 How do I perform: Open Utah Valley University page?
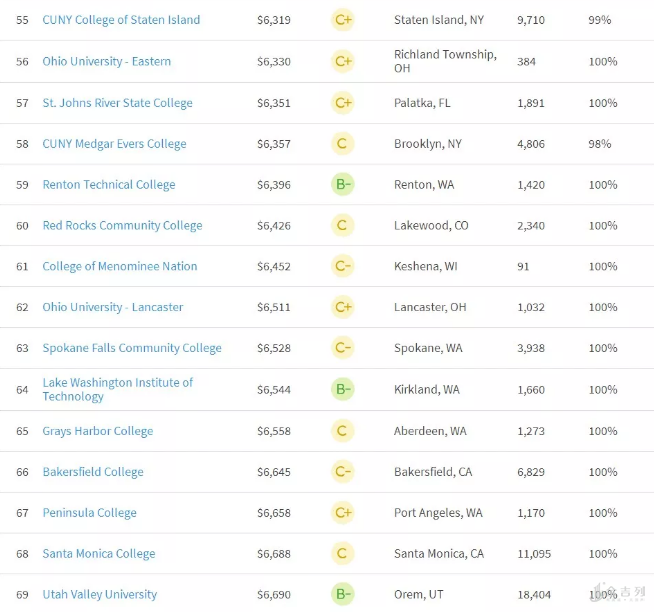[x=99, y=595]
